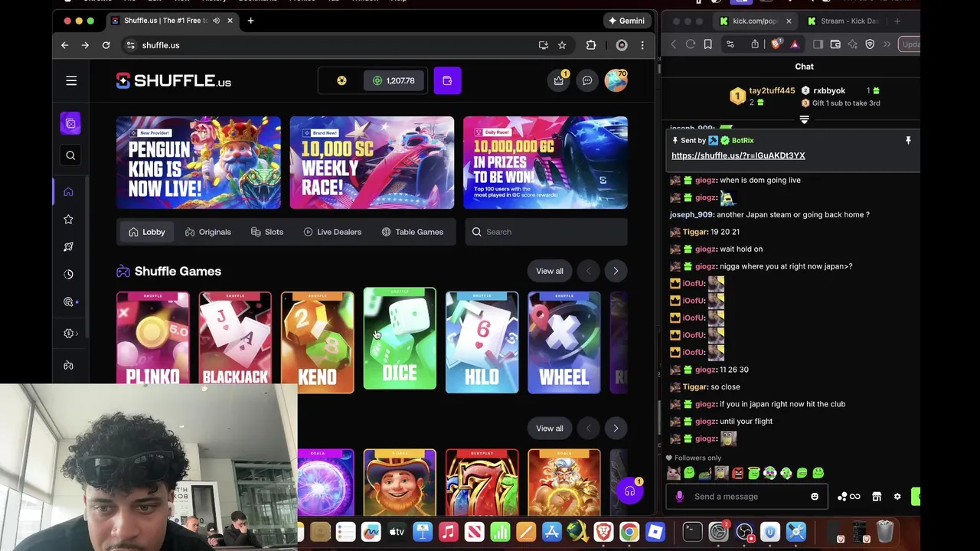This screenshot has width=980, height=551.
Task: Open the Chrome three-dot menu
Action: pyautogui.click(x=642, y=45)
